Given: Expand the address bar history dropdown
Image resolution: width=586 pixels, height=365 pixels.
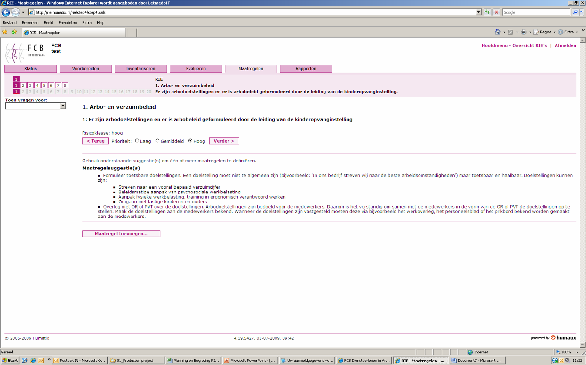Looking at the screenshot, I should coord(479,12).
